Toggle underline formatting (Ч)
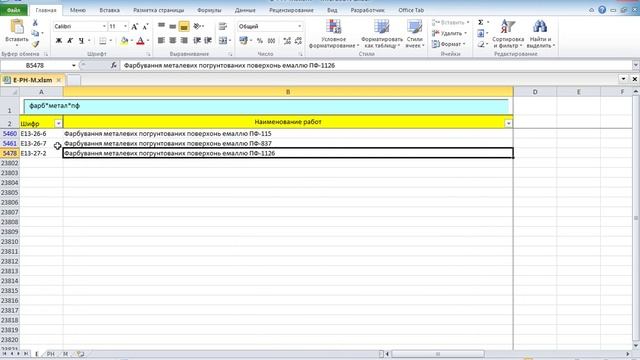 coord(81,40)
